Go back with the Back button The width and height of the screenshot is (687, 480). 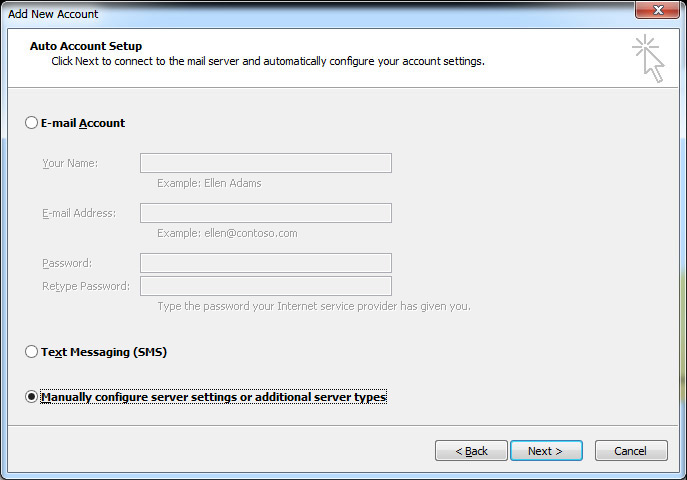tap(471, 451)
